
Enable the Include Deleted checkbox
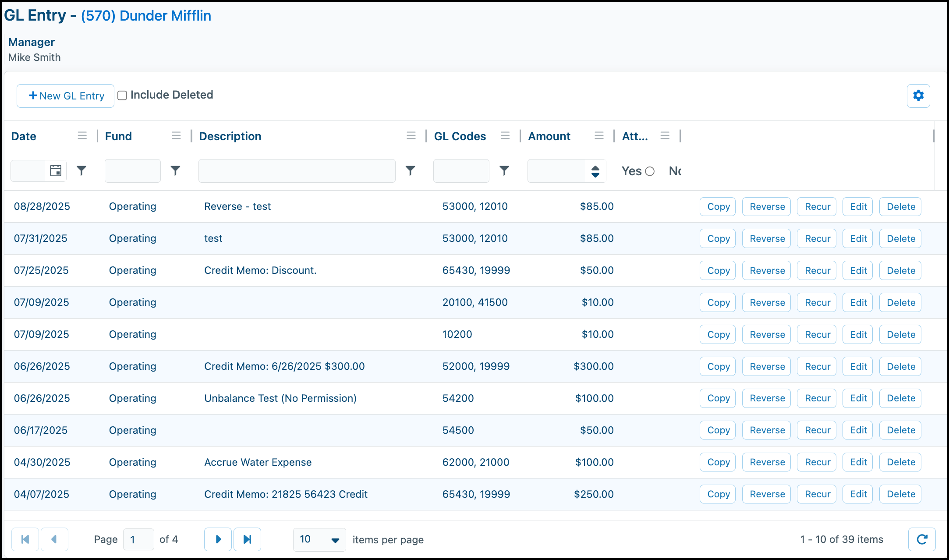(x=122, y=95)
